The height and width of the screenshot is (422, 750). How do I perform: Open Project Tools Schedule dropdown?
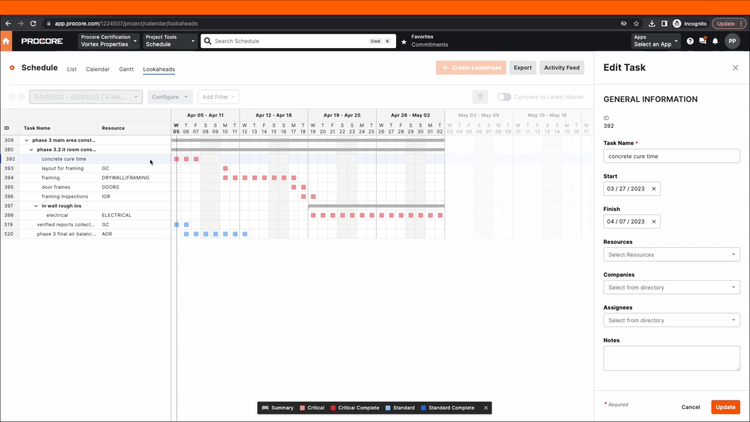point(170,41)
